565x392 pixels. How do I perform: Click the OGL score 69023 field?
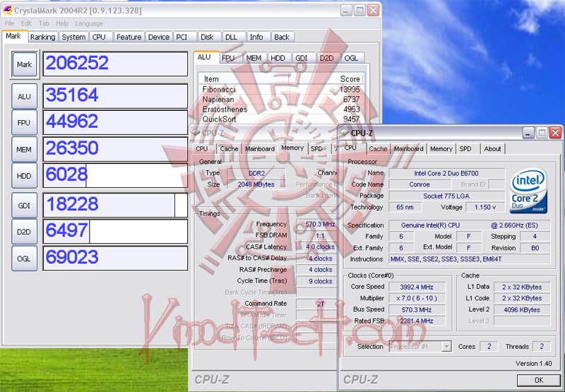click(x=115, y=258)
